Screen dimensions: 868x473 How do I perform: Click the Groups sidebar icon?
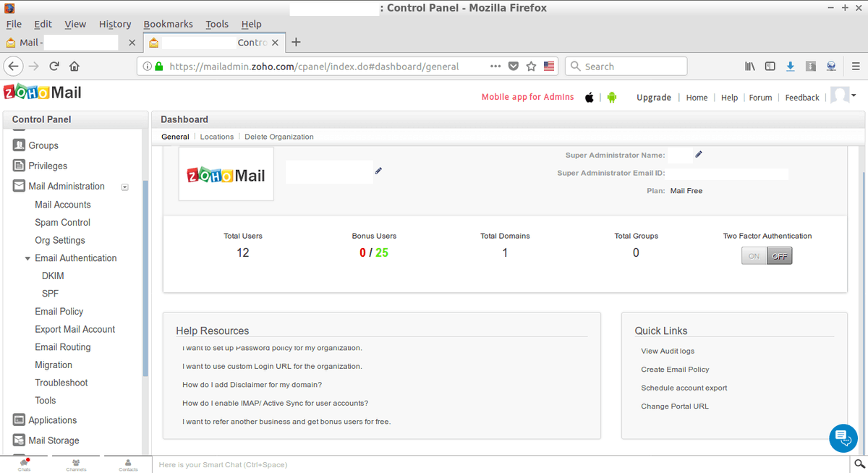[20, 145]
